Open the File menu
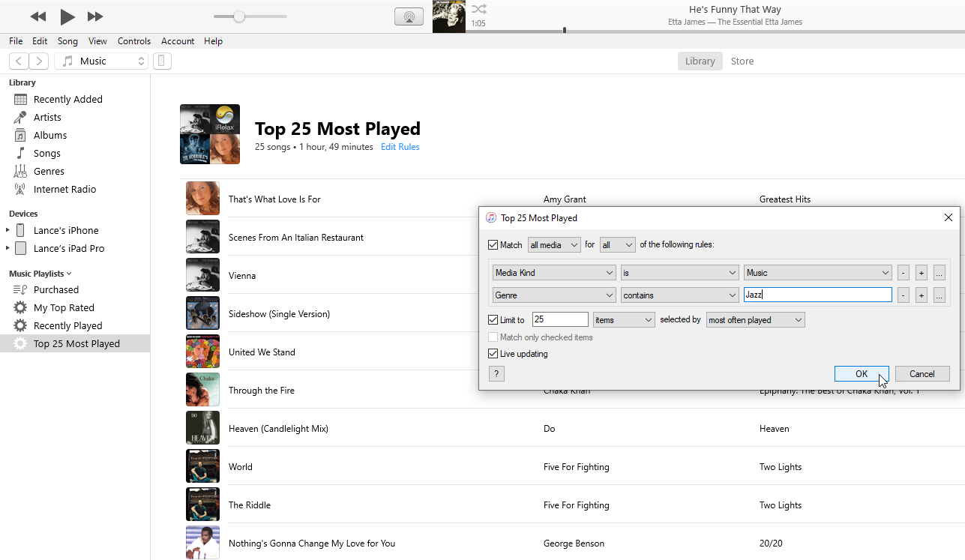This screenshot has width=965, height=560. pyautogui.click(x=16, y=41)
